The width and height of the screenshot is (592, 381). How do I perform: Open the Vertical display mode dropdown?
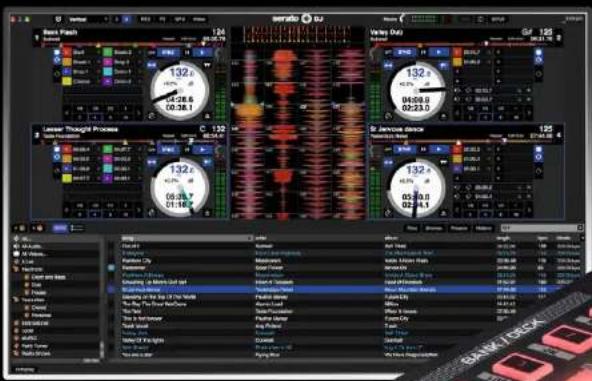click(88, 19)
